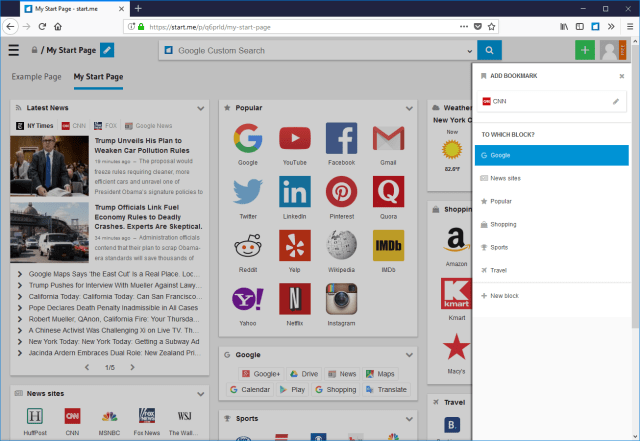Click the blue search magnifier button
The height and width of the screenshot is (441, 640).
489,50
